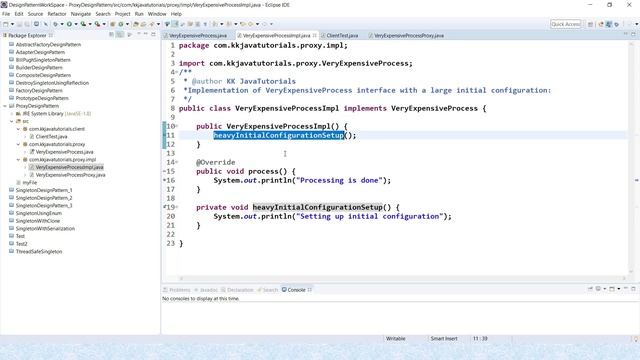640x360 pixels.
Task: Click the Open Task toolbar icon
Action: 143,24
